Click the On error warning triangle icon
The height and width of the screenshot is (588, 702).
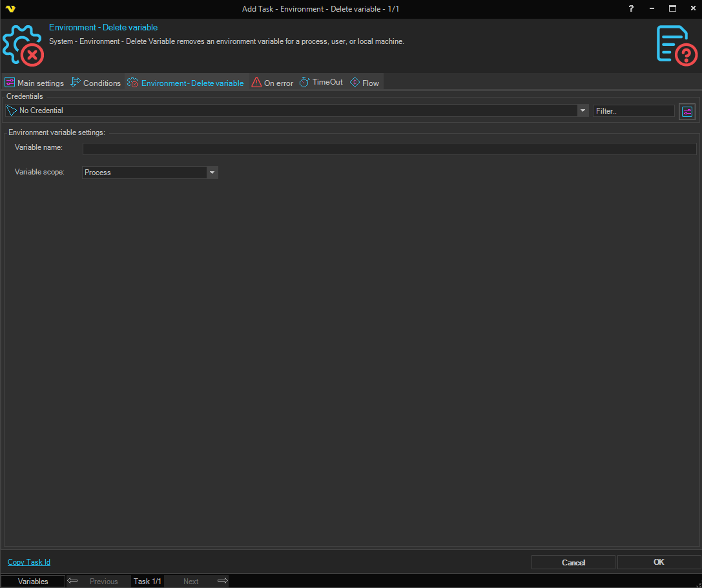pyautogui.click(x=256, y=83)
